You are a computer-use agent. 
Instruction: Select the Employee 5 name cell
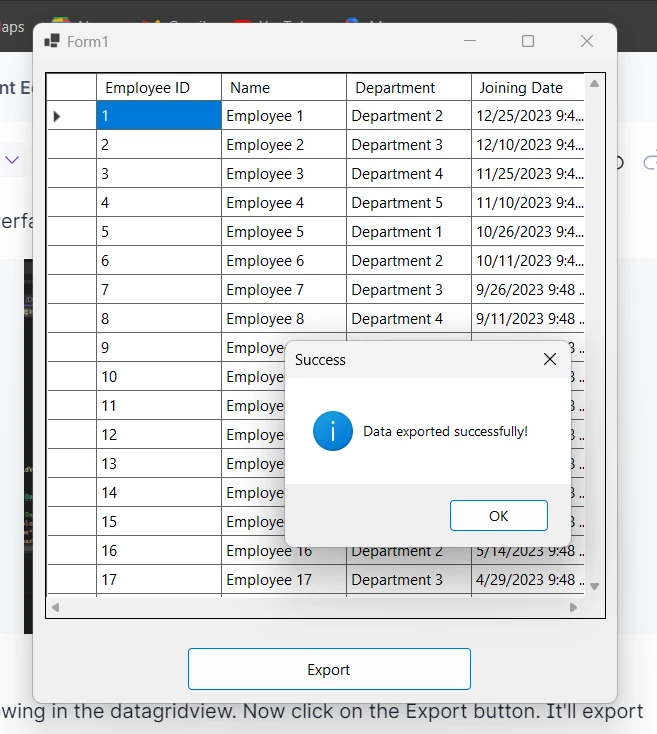283,232
